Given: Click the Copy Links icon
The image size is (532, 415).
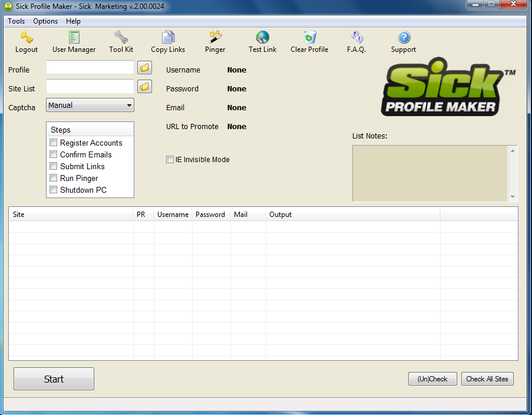Looking at the screenshot, I should 168,37.
